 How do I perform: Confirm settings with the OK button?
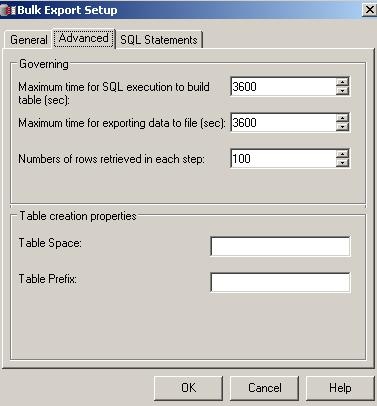tap(188, 388)
